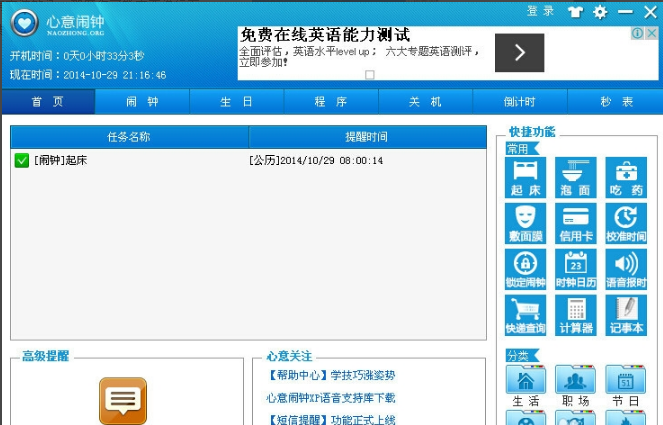The height and width of the screenshot is (425, 663).
Task: Open the skin shirt icon in title bar
Action: click(x=575, y=12)
